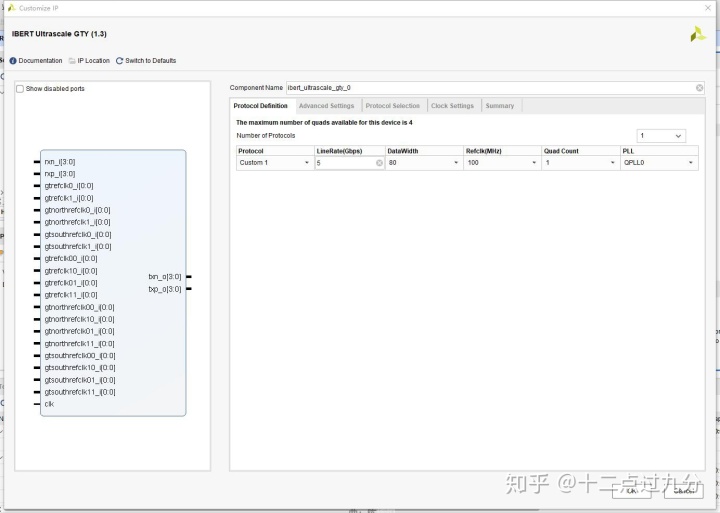Click the LineRate(Gbps) column header

[350, 151]
